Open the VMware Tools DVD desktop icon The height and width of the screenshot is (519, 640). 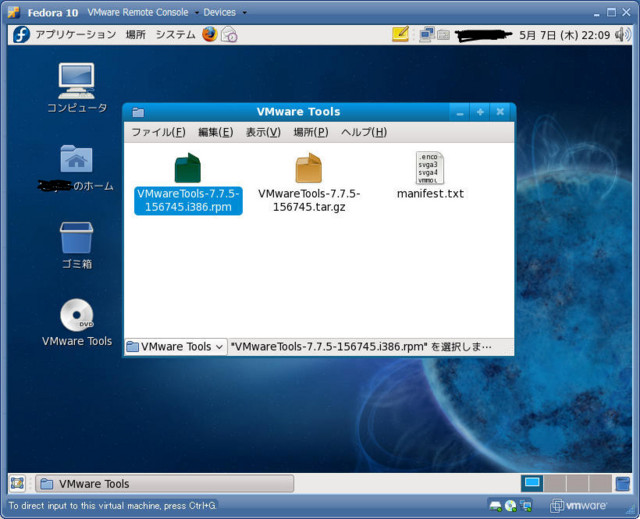[77, 315]
